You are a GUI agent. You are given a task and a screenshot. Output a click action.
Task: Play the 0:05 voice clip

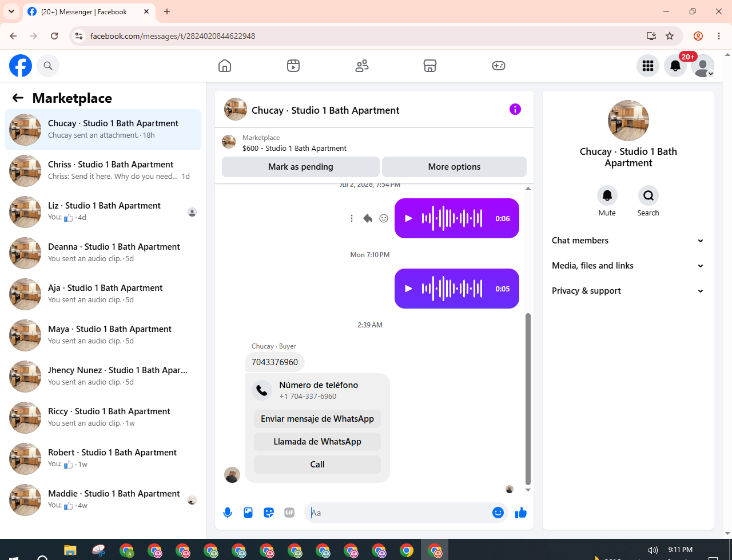[x=408, y=289]
